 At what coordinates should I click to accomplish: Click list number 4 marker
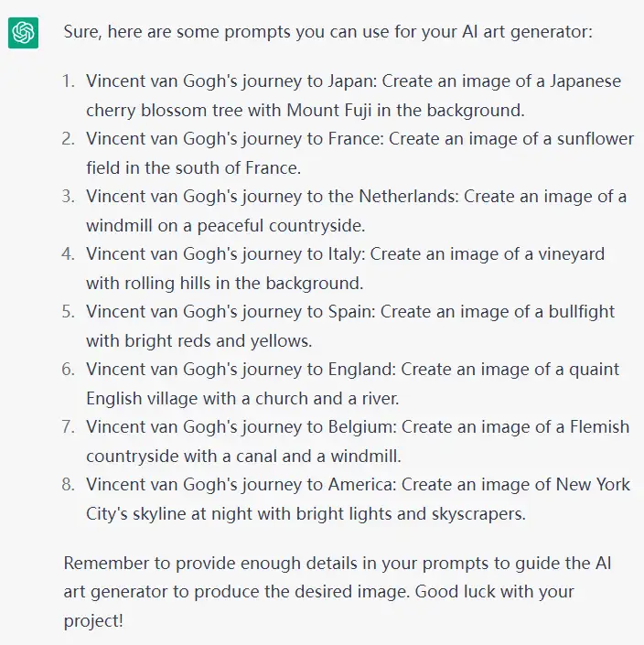[x=69, y=253]
